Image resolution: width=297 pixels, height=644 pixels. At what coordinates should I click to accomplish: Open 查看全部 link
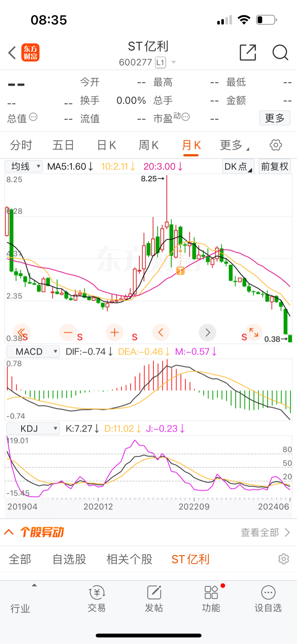pyautogui.click(x=265, y=532)
